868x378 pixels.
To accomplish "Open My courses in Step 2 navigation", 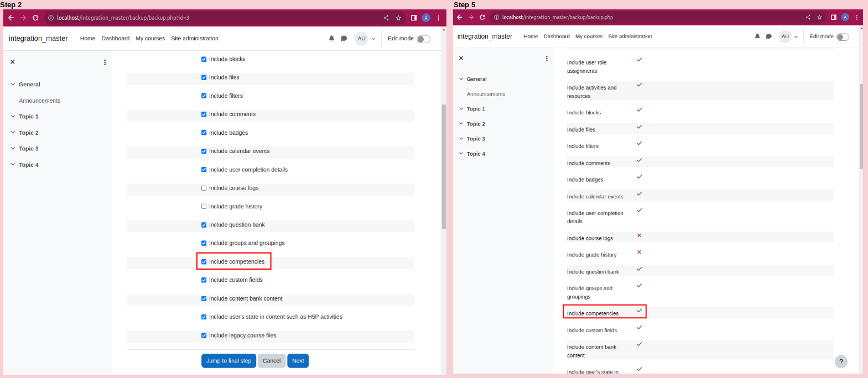I will [x=150, y=39].
